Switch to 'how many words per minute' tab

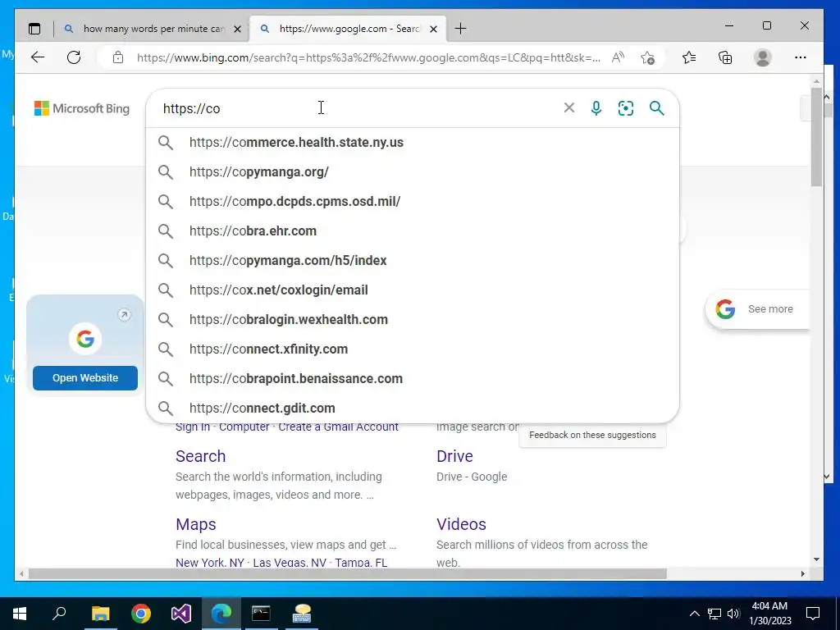tap(153, 29)
